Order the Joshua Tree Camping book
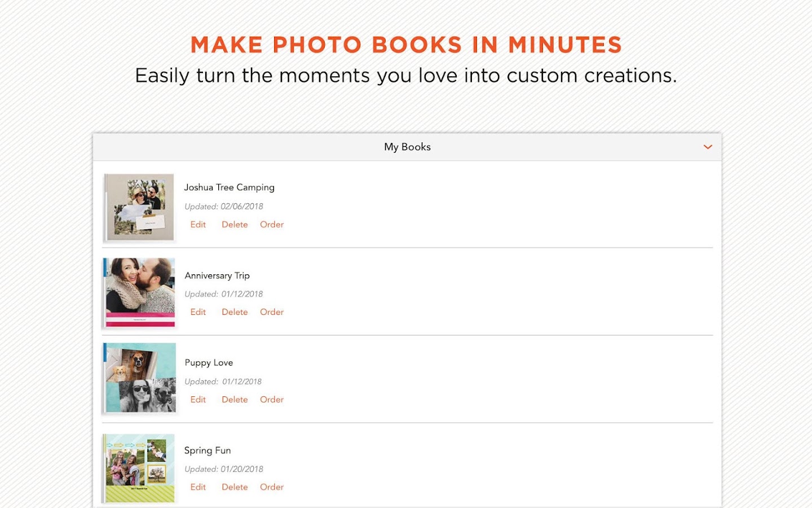Screen dimensions: 812x508 point(272,225)
